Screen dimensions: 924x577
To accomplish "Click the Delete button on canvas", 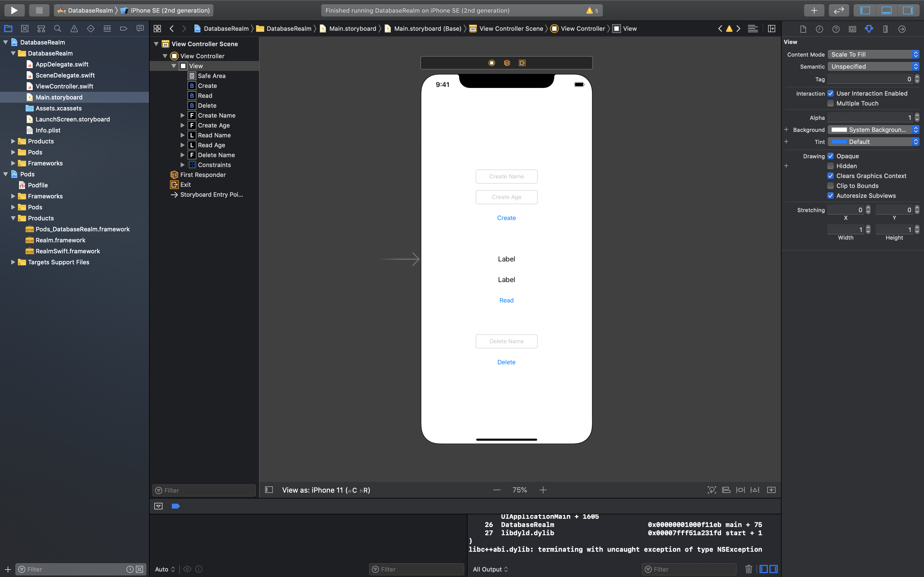I will (506, 362).
